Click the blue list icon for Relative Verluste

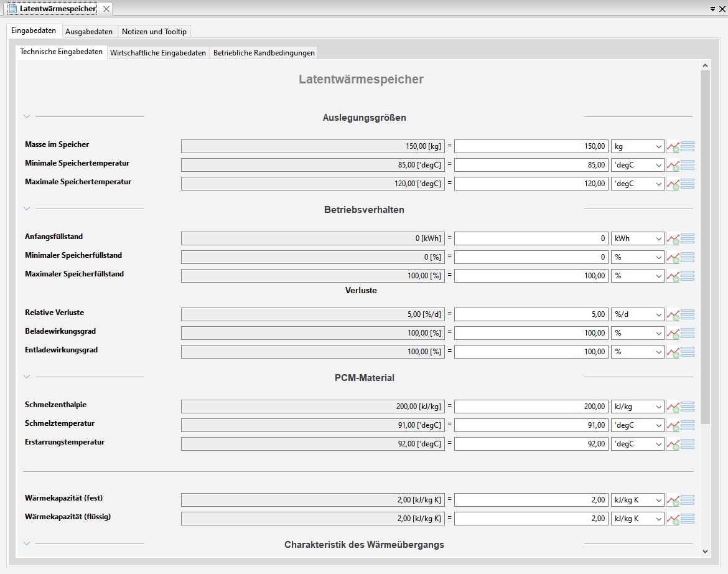point(688,315)
